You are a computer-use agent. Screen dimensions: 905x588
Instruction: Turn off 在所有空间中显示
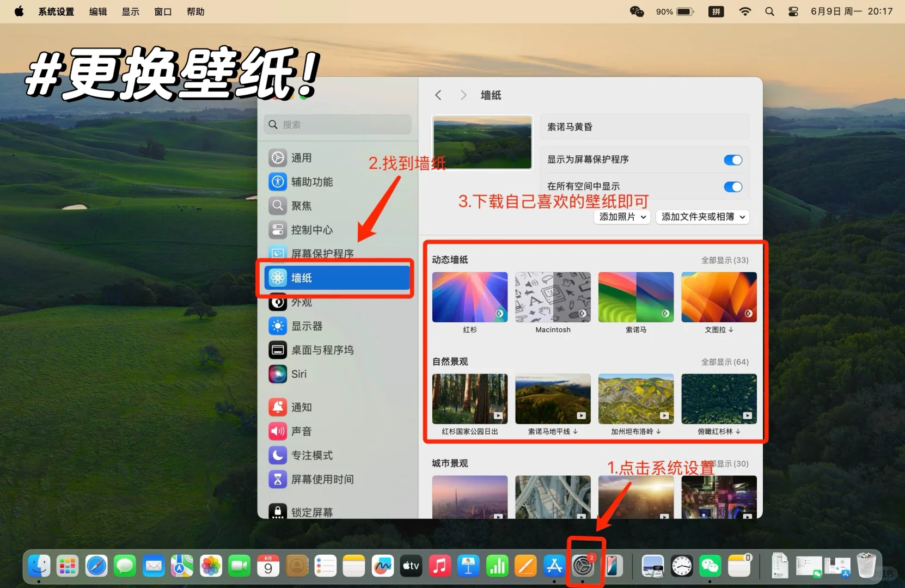click(x=733, y=186)
